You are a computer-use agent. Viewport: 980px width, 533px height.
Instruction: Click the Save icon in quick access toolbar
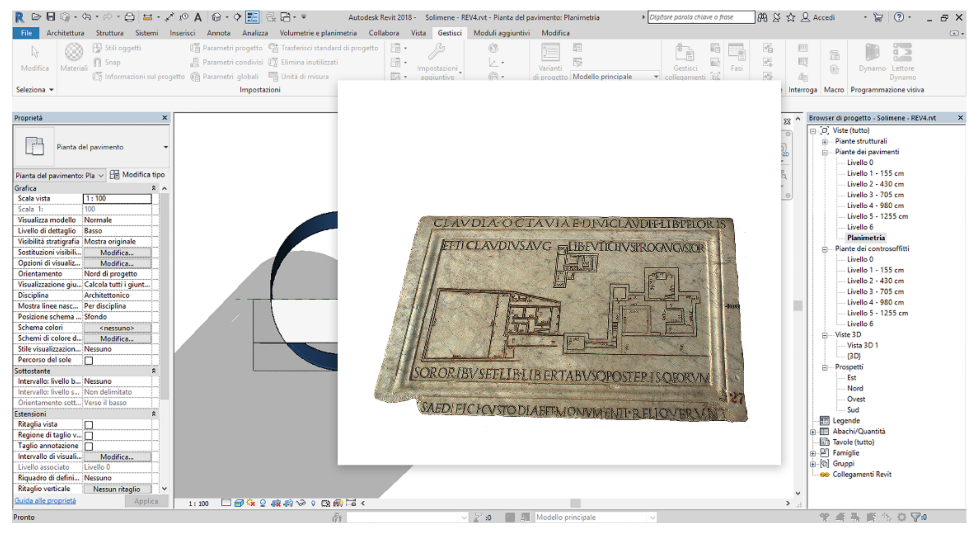click(x=50, y=17)
